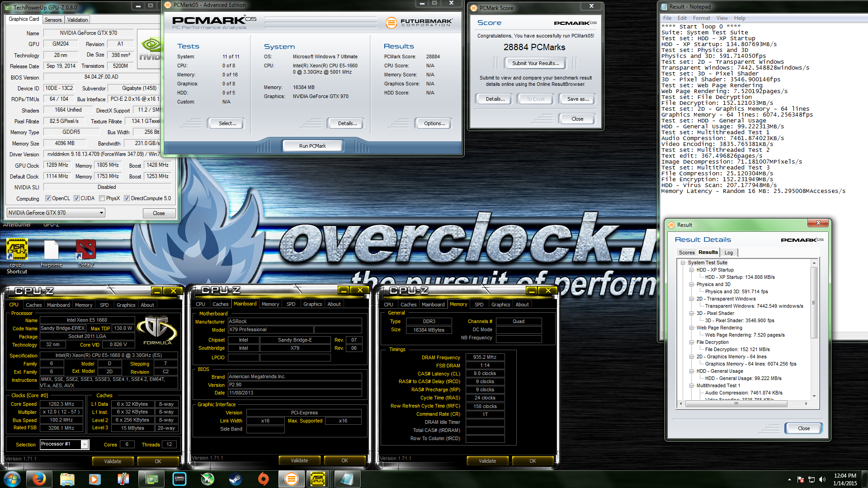Viewport: 868px width, 488px height.
Task: Open Windows Explorer from the taskbar
Action: click(67, 479)
